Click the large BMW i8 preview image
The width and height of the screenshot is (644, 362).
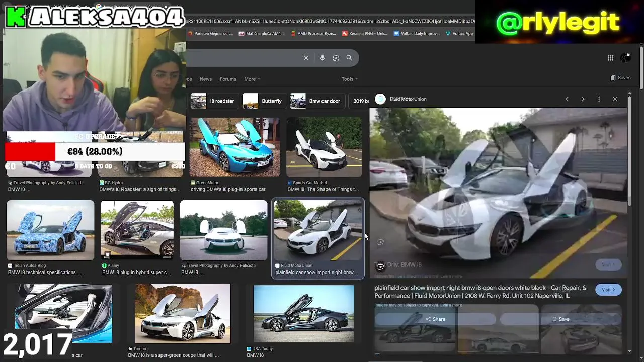(498, 193)
